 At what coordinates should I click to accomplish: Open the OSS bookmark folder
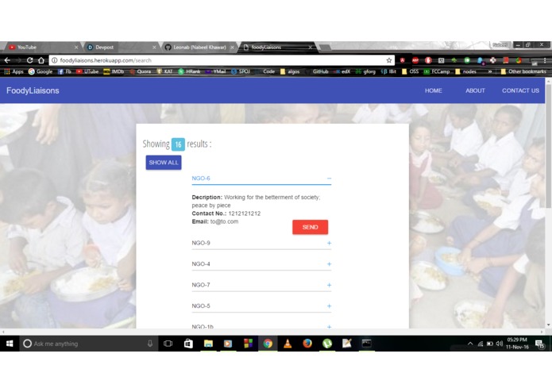pos(410,71)
